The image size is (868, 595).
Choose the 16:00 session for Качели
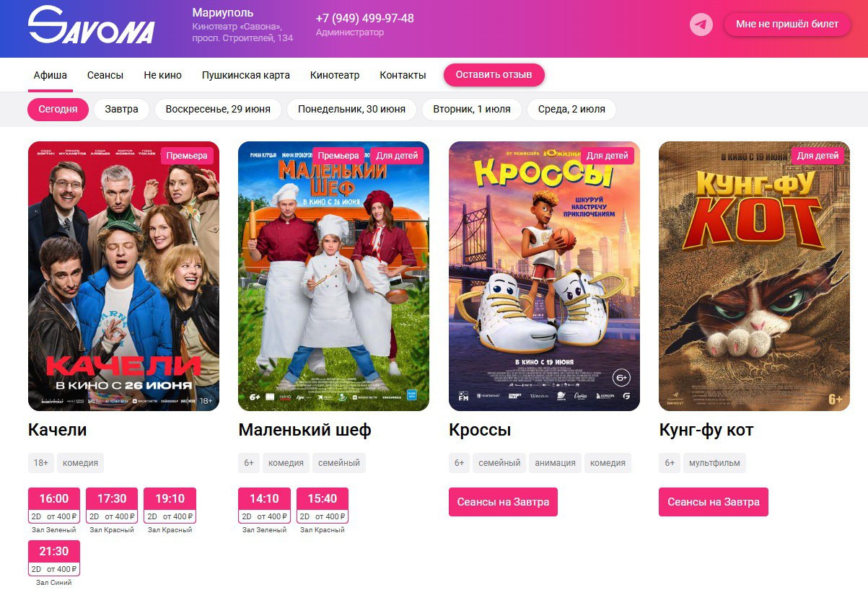coord(54,506)
